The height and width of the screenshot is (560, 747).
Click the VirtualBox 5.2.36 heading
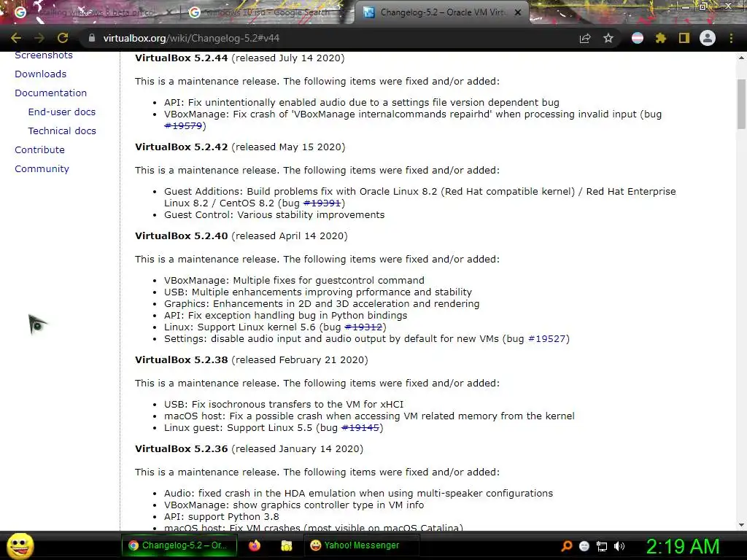tap(182, 449)
